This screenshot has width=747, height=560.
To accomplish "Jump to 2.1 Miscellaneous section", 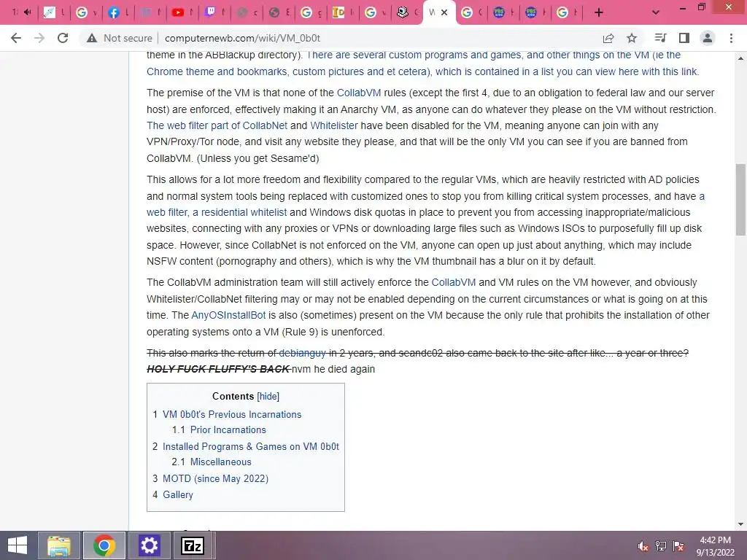I will coord(220,462).
